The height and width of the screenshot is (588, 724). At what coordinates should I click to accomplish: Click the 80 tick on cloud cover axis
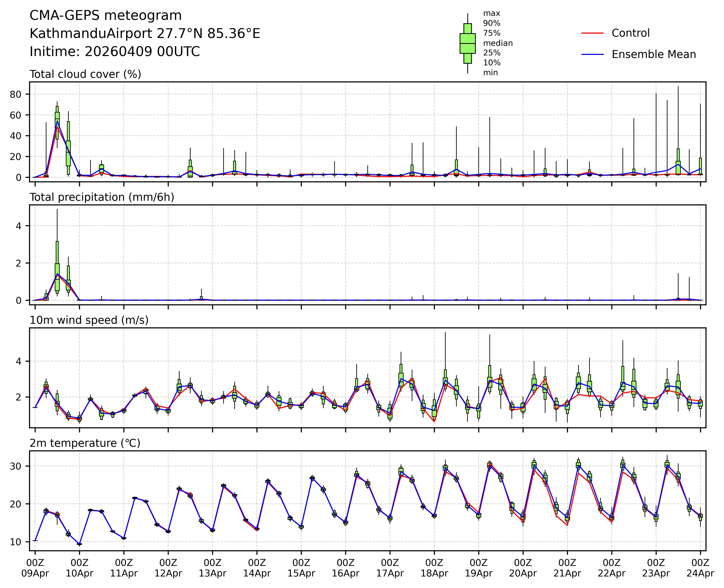pos(16,94)
